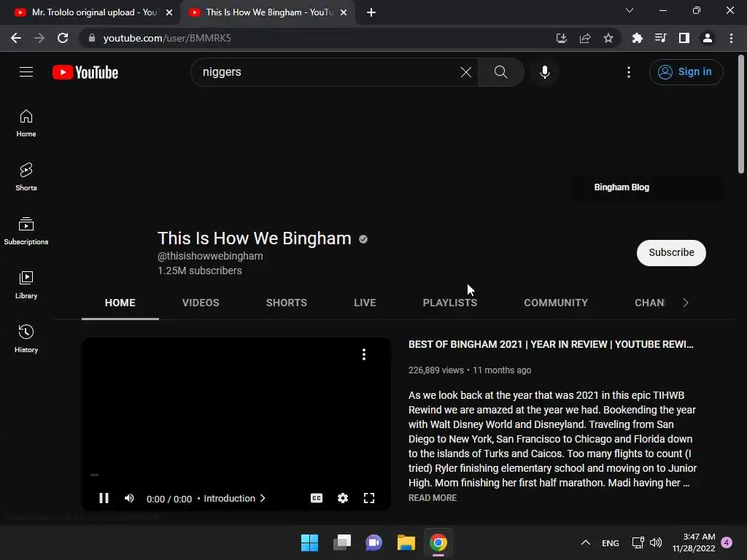Click the YouTube logo
This screenshot has height=560, width=747.
85,72
